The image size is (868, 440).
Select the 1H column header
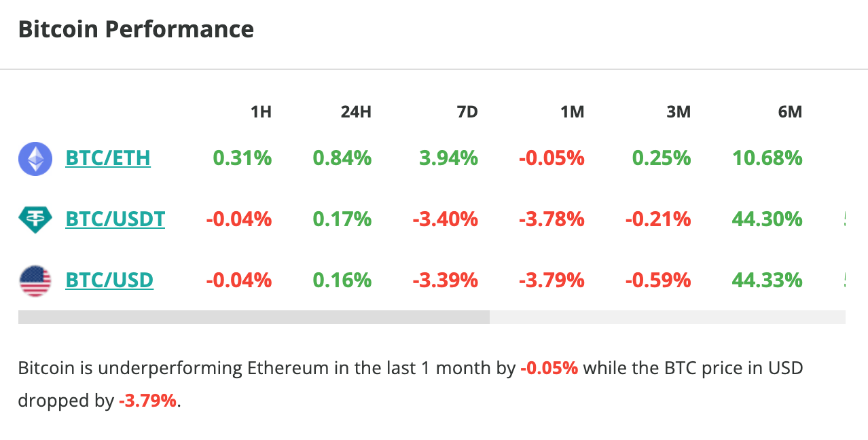tap(261, 112)
